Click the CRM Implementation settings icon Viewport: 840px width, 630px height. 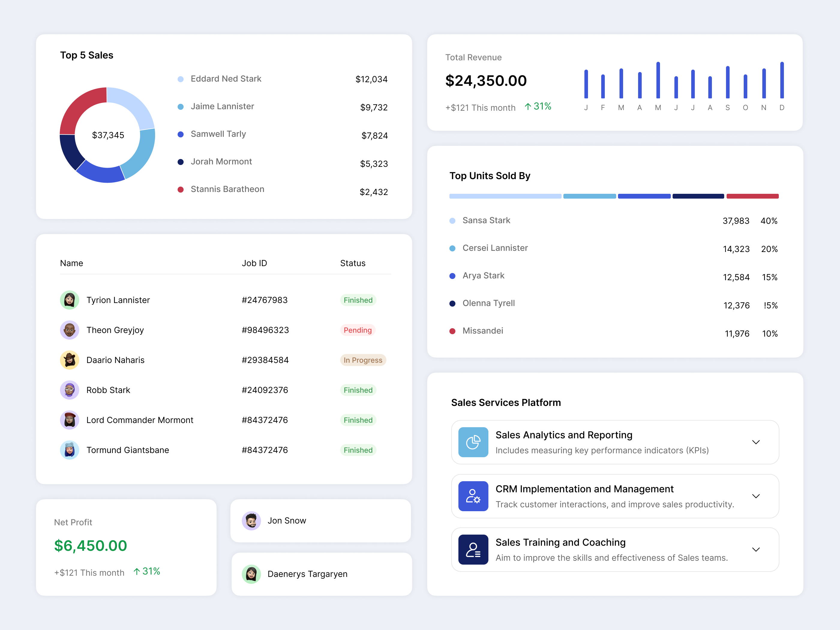pyautogui.click(x=473, y=496)
